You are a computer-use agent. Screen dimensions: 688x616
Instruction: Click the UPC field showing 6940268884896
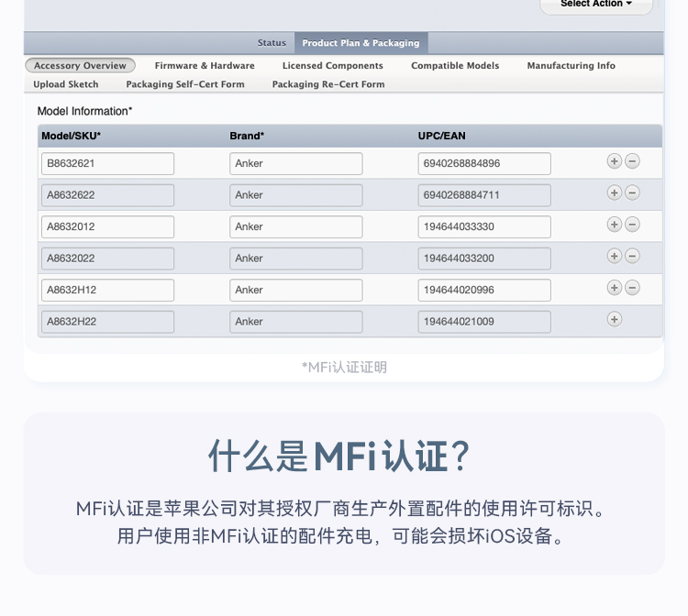pyautogui.click(x=484, y=163)
